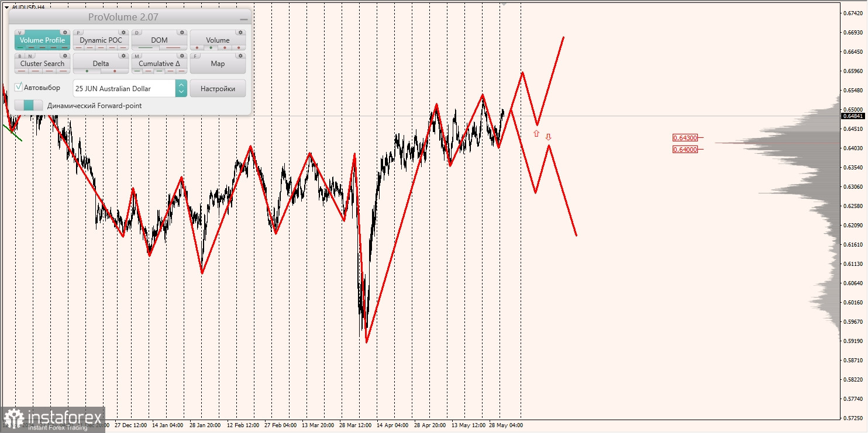
Task: Open Cluster Search gear settings
Action: [x=65, y=56]
